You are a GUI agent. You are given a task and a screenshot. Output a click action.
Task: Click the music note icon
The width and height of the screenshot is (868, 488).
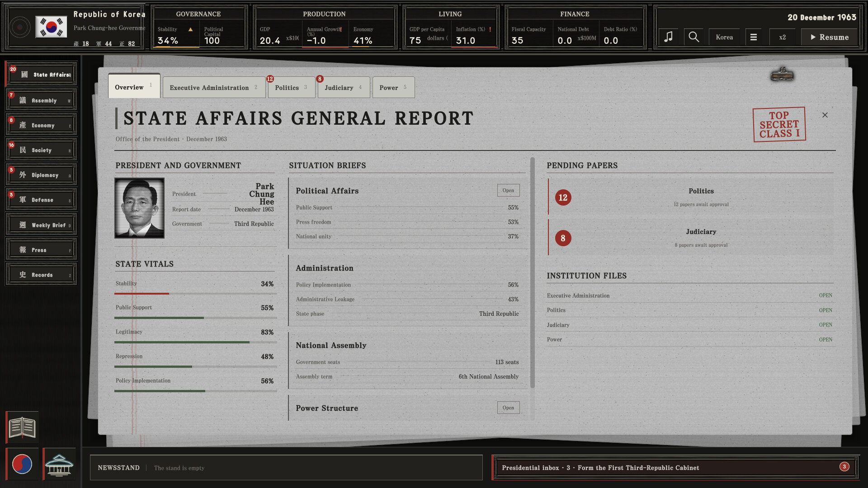(668, 37)
